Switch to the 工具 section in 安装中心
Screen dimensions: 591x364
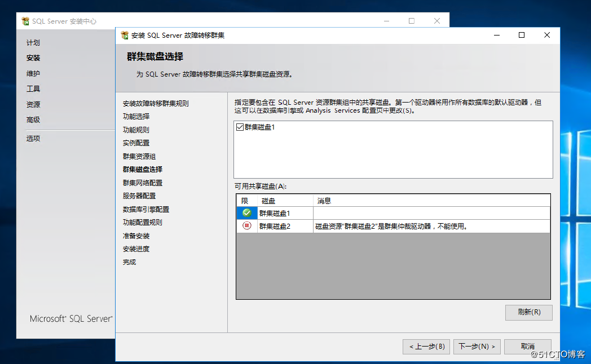(33, 88)
